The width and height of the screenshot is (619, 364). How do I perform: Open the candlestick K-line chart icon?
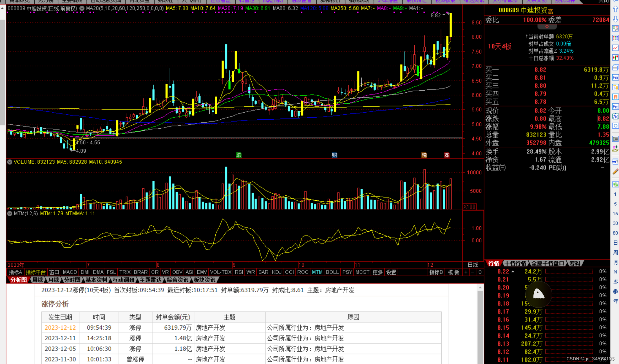[615, 58]
